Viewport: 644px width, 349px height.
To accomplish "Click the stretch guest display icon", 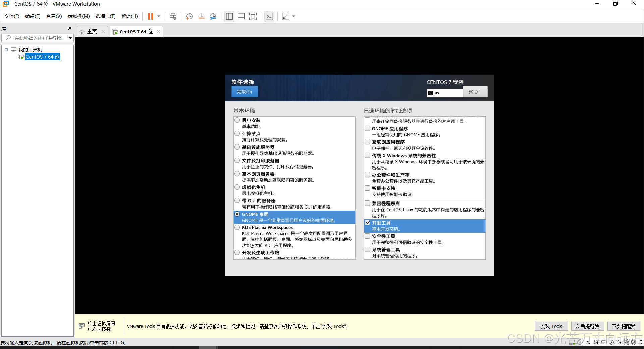I will click(286, 16).
